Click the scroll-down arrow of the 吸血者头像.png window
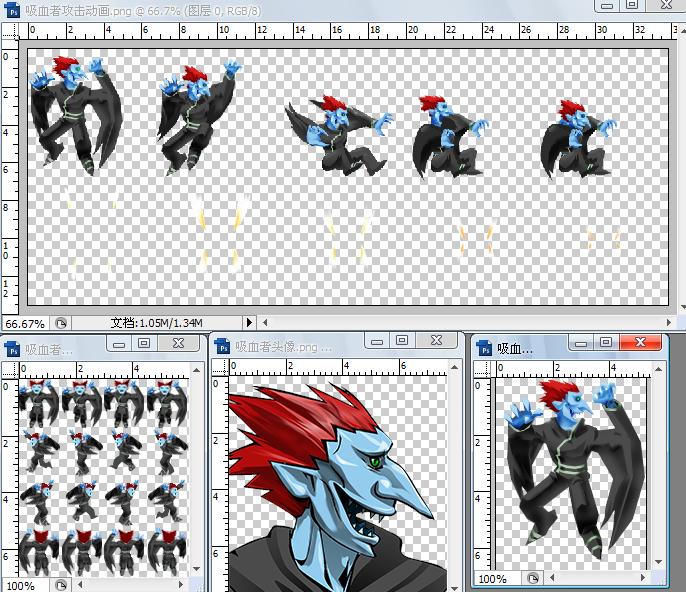Viewport: 686px width, 592px height. click(x=454, y=588)
